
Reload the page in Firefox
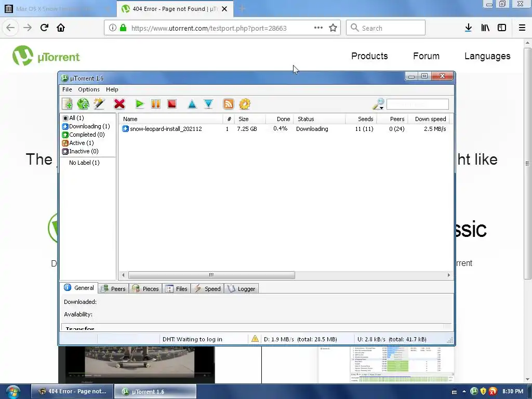coord(44,28)
